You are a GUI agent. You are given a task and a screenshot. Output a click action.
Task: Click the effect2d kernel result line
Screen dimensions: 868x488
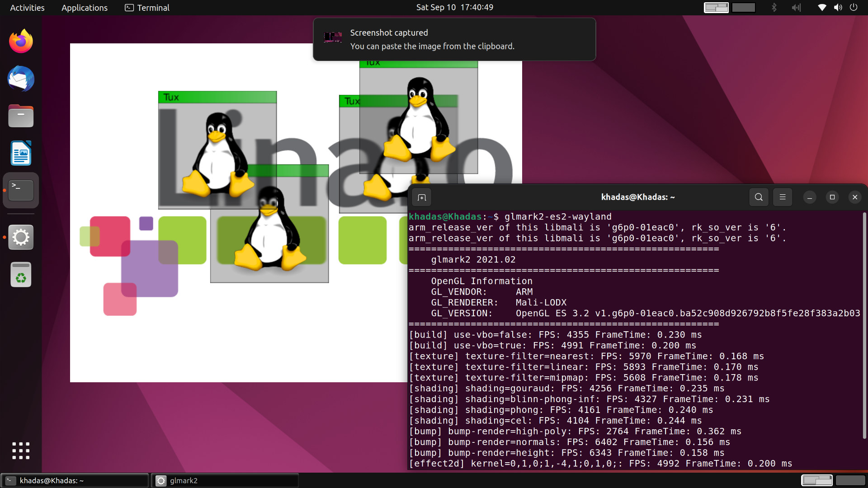click(600, 464)
